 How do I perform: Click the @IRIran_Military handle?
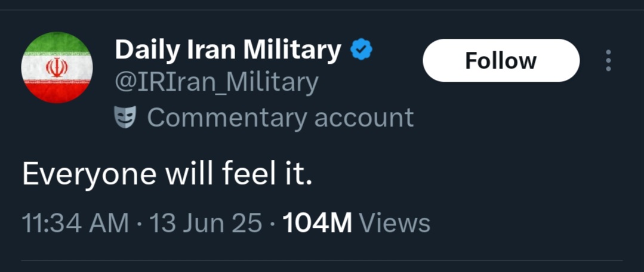217,82
